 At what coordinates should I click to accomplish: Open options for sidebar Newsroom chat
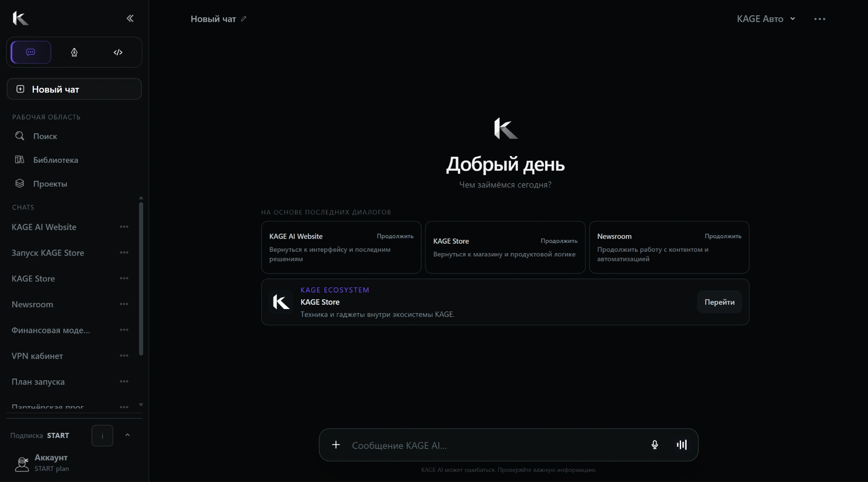pos(124,304)
